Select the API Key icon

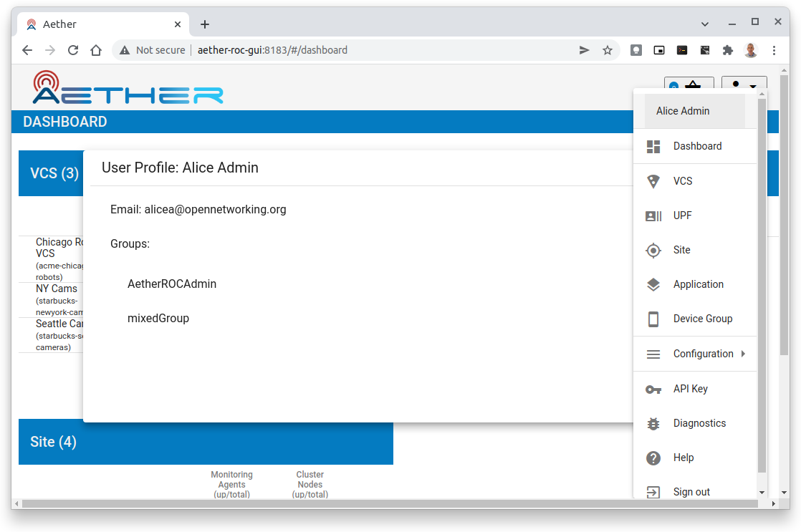point(653,389)
